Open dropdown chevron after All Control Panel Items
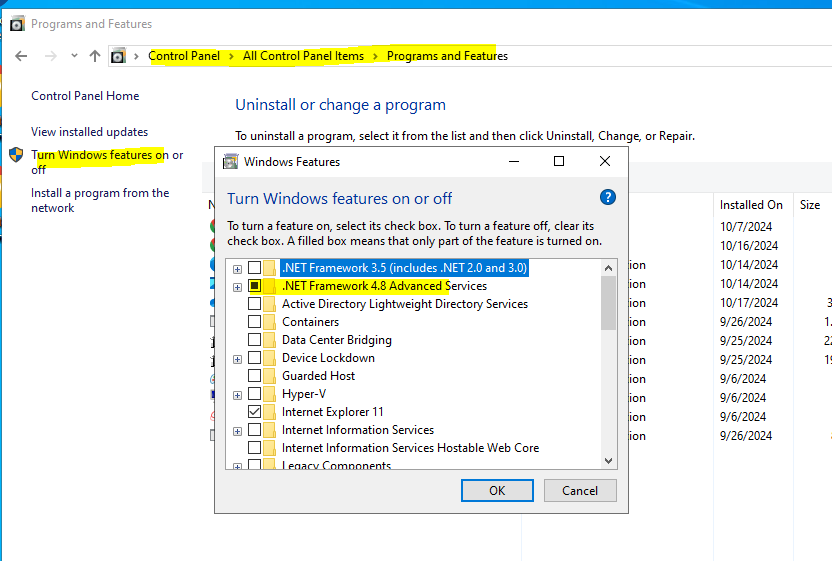 [375, 56]
